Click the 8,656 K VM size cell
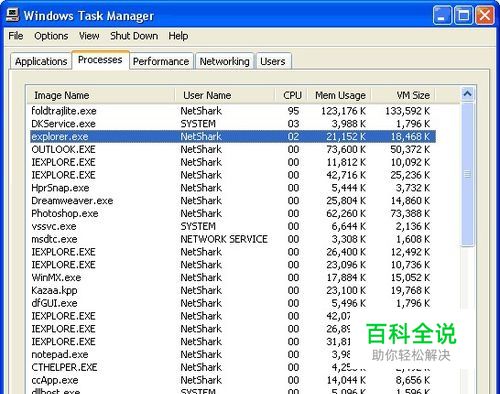The height and width of the screenshot is (394, 500). (413, 380)
